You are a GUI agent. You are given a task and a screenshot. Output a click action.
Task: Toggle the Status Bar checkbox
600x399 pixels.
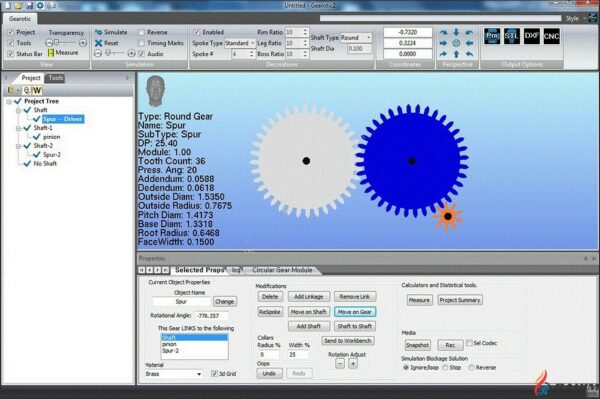coord(11,54)
